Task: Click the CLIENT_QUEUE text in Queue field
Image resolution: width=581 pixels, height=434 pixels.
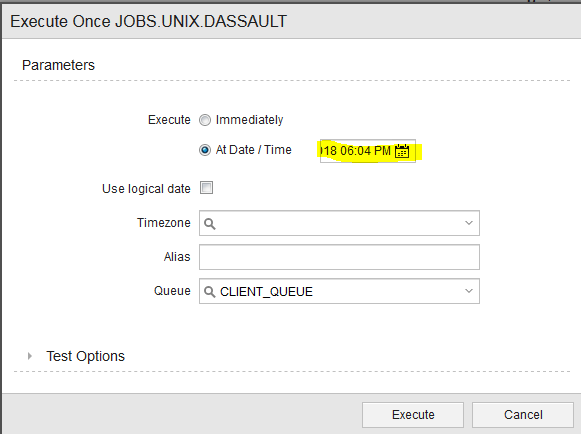Action: coord(266,292)
